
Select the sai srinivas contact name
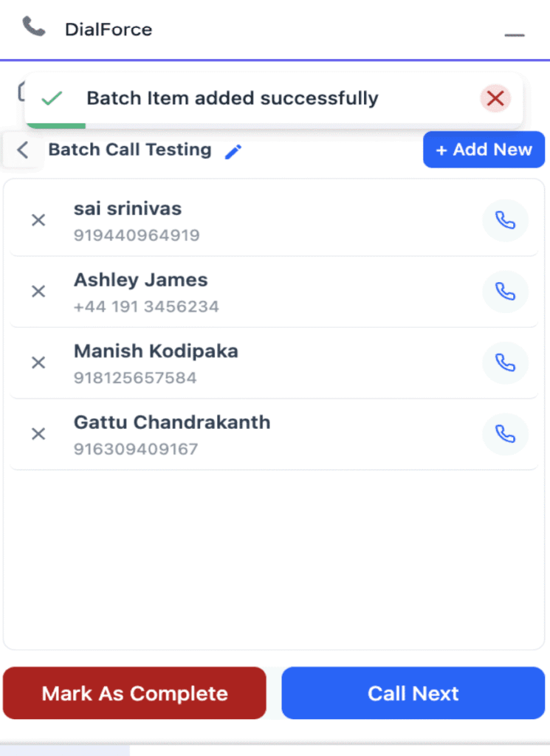tap(127, 209)
